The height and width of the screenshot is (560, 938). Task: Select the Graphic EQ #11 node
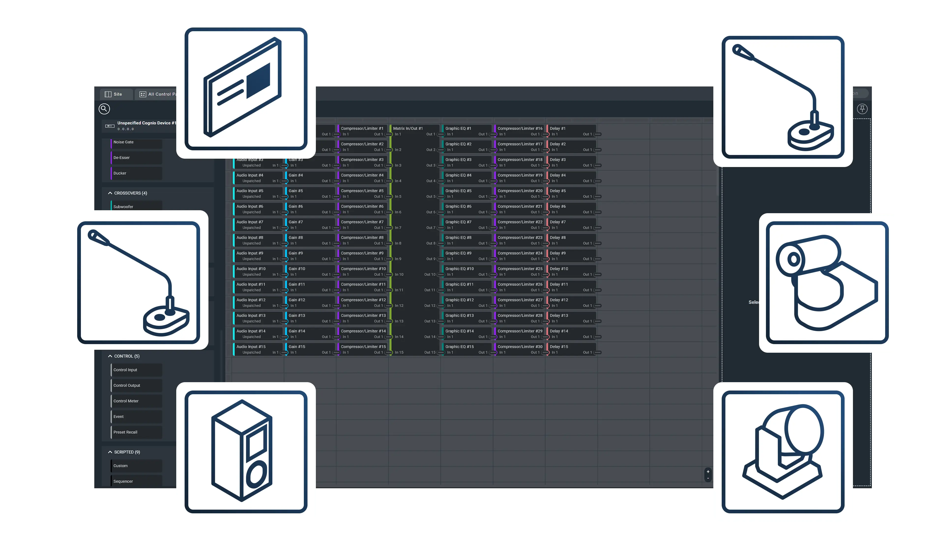(467, 287)
